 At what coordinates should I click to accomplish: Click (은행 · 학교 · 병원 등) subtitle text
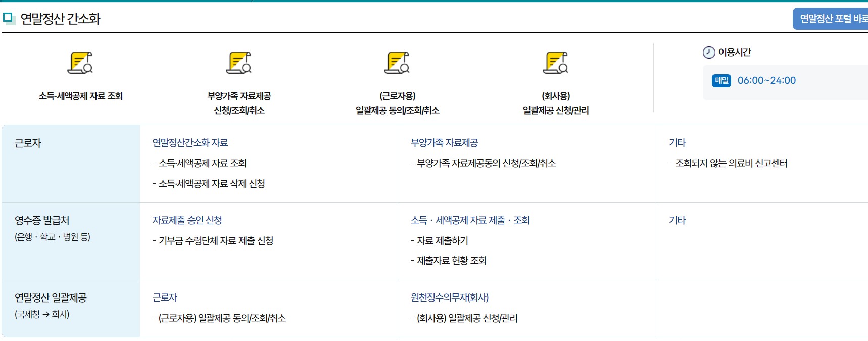52,237
